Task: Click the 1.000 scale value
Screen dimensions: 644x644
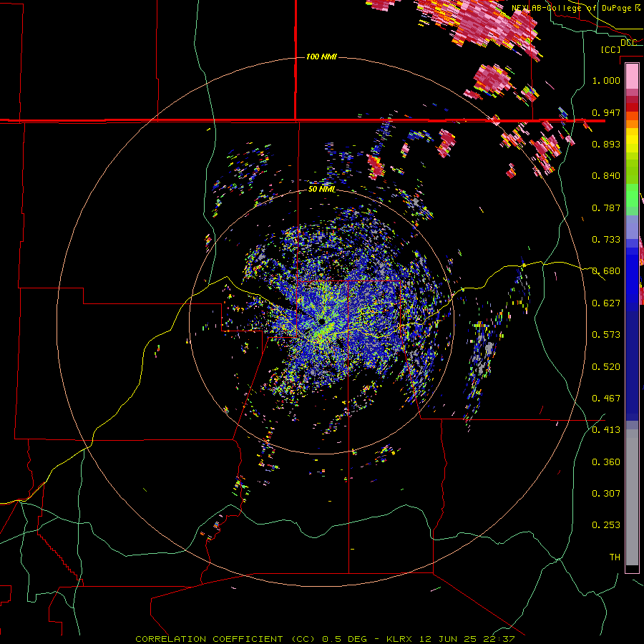Action: pyautogui.click(x=606, y=80)
